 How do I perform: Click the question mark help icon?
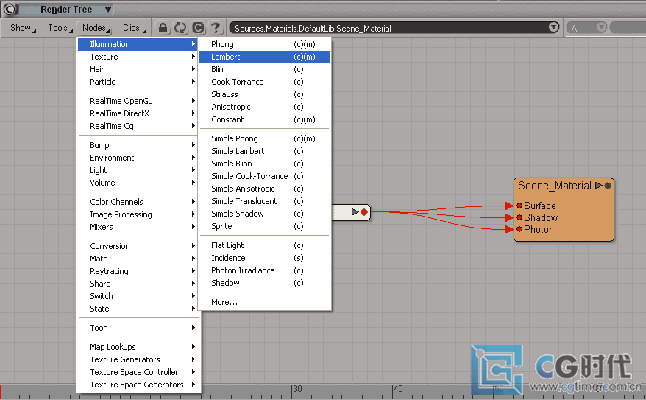[215, 28]
